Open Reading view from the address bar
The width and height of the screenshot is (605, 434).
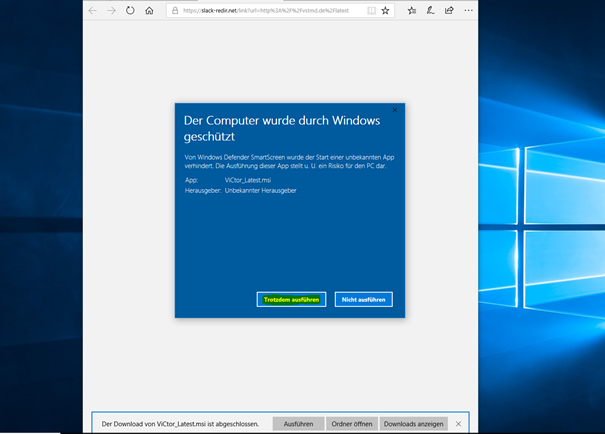(372, 11)
